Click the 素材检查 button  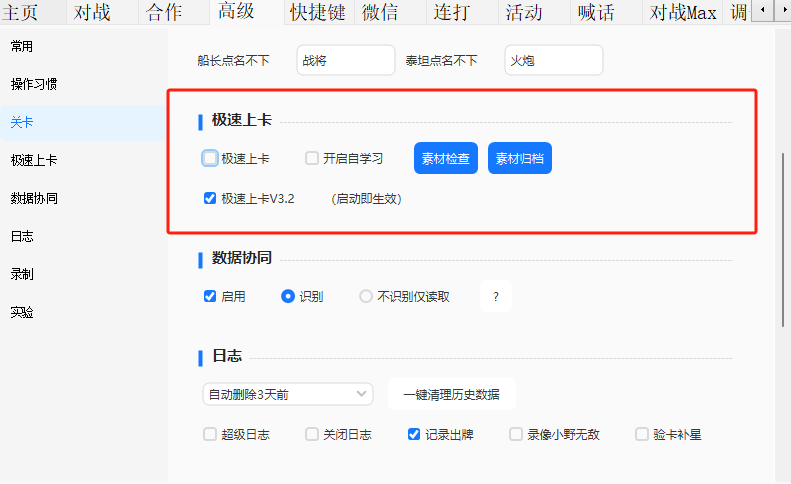446,158
